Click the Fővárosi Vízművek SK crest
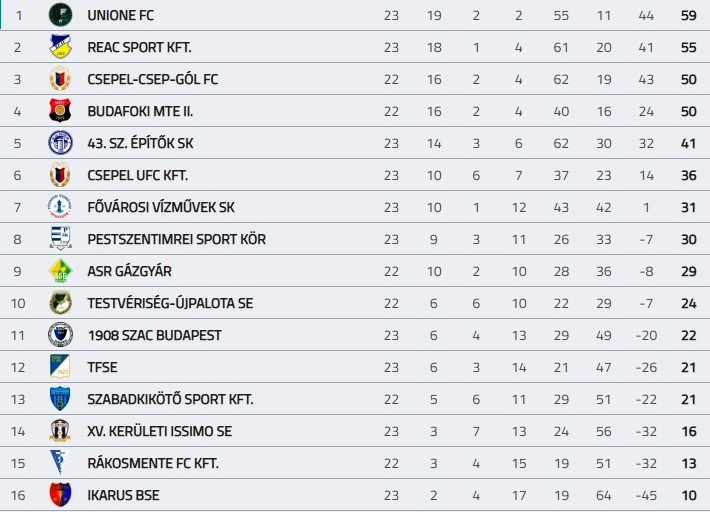Viewport: 710px width, 512px height. (x=60, y=207)
